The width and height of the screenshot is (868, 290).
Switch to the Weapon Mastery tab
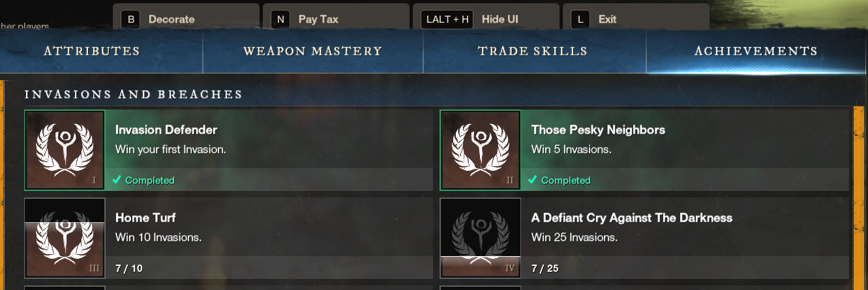(313, 51)
